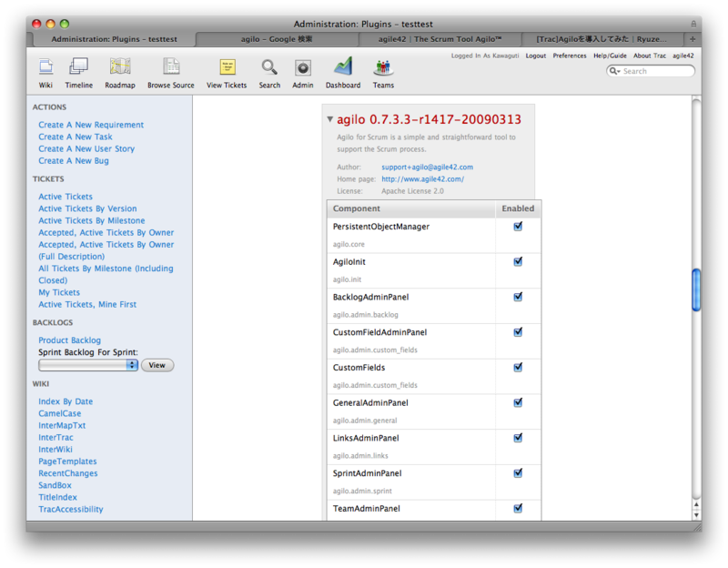Image resolution: width=728 pixels, height=568 pixels.
Task: Click the lock icon in title bar
Action: (693, 24)
